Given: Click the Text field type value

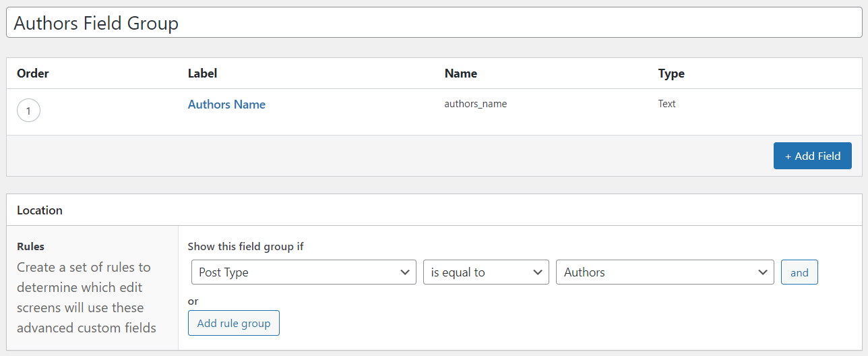Looking at the screenshot, I should (666, 104).
